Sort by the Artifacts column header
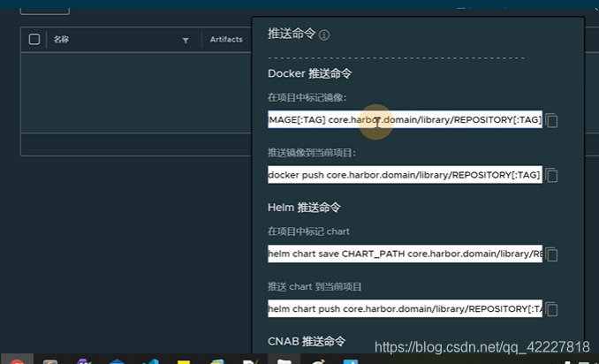The height and width of the screenshot is (364, 599). click(x=226, y=39)
